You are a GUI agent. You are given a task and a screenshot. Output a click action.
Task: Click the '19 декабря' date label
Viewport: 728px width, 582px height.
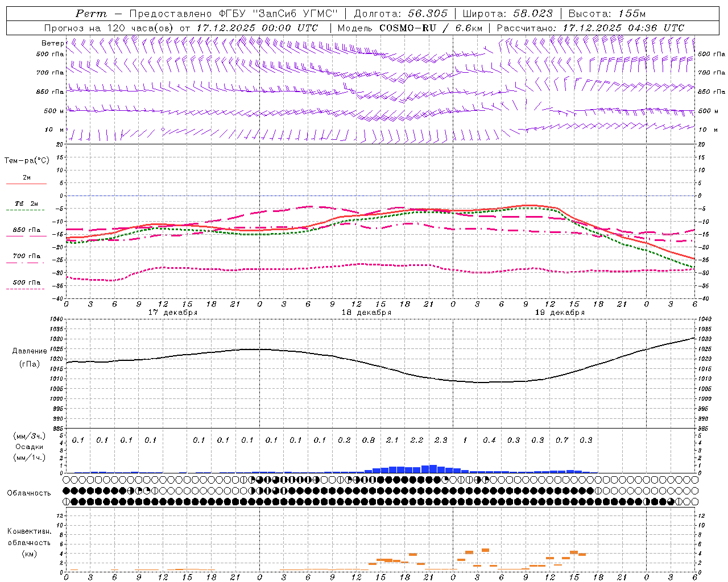click(x=560, y=313)
